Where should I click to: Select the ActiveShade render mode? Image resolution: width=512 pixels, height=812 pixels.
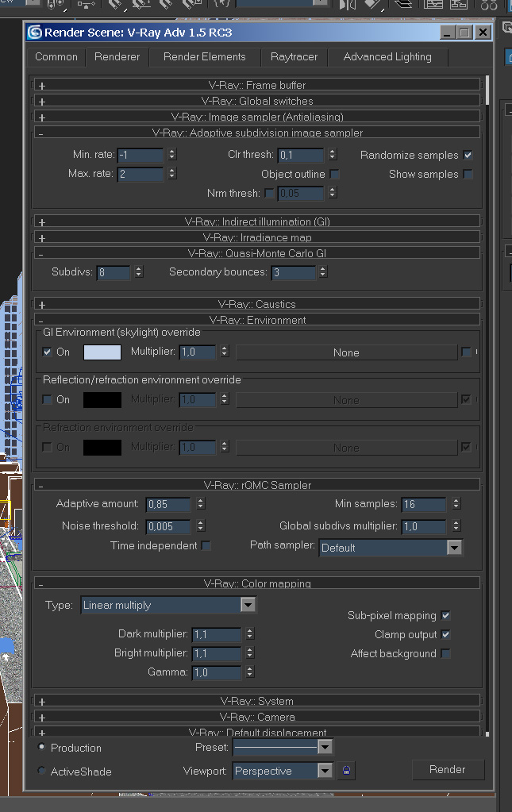point(41,771)
